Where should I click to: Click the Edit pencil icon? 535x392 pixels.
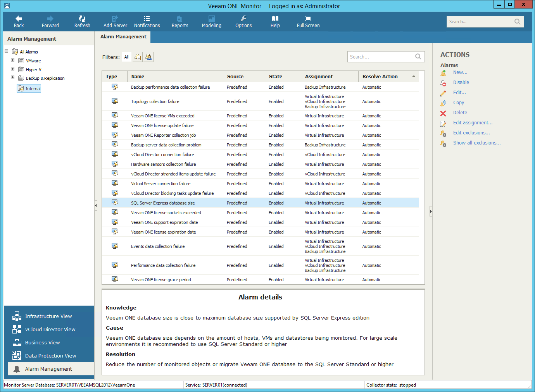pos(443,93)
